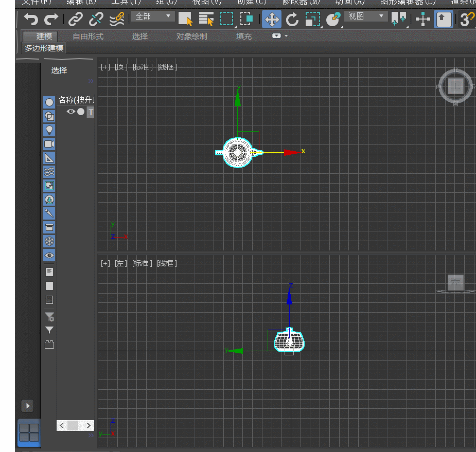Activate the Select and Place tool
Viewport: 476px width, 452px height.
click(333, 19)
